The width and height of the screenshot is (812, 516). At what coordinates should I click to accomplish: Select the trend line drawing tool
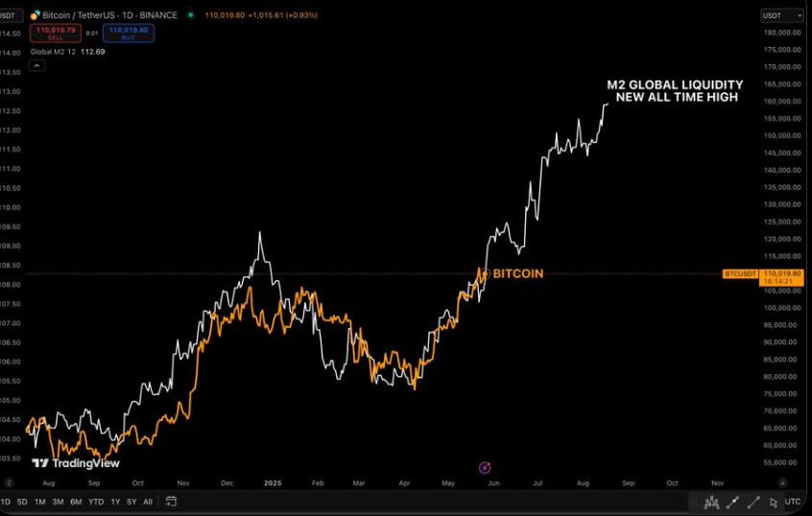pos(753,502)
